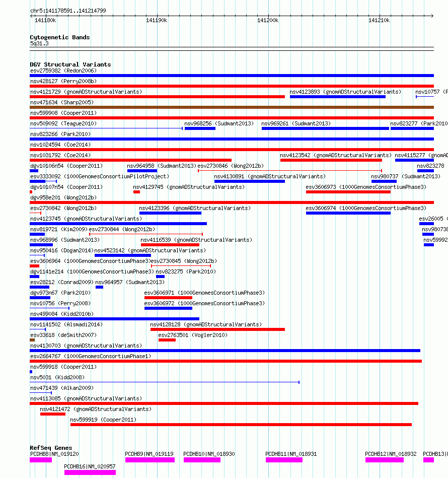This screenshot has width=448, height=478.
Task: Select esv3606972 1000 Genomes Phase3 label
Action: tap(204, 303)
